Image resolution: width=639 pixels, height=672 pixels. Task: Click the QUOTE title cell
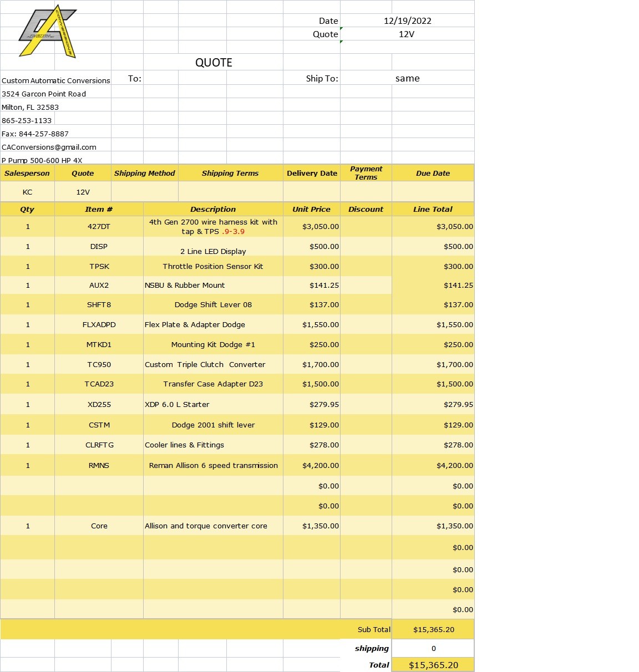pyautogui.click(x=214, y=62)
